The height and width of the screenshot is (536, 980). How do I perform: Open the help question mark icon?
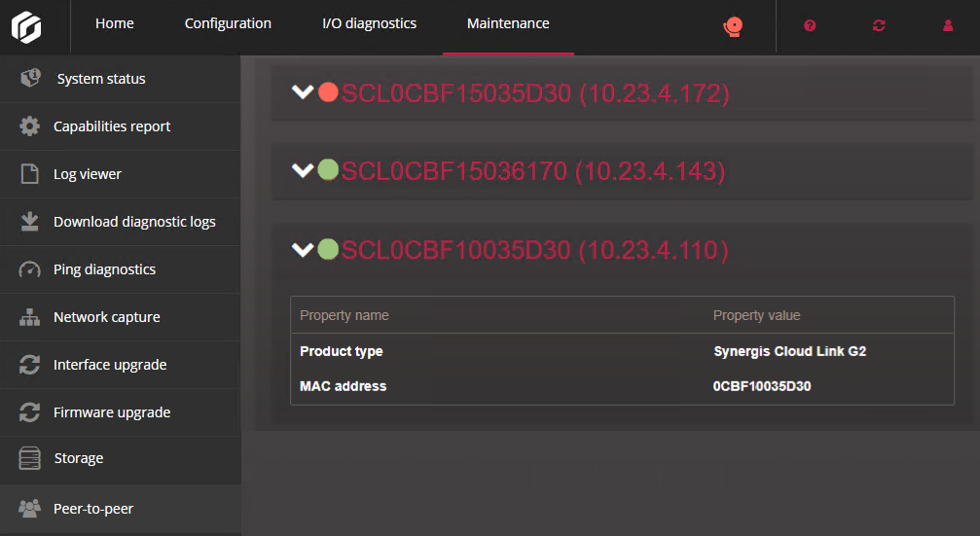810,25
